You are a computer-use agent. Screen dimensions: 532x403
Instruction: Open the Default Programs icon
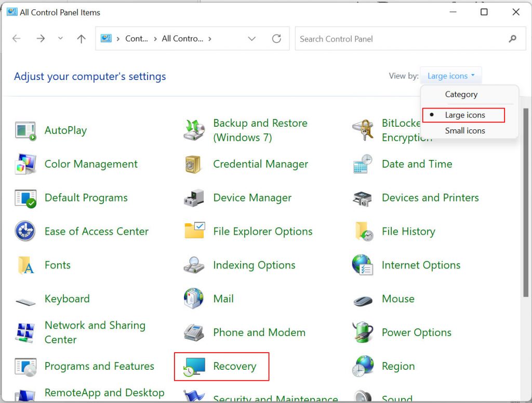(25, 198)
